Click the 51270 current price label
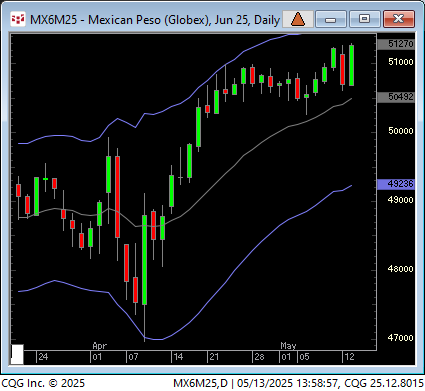Screen dimensions: 425x391 pyautogui.click(x=396, y=44)
